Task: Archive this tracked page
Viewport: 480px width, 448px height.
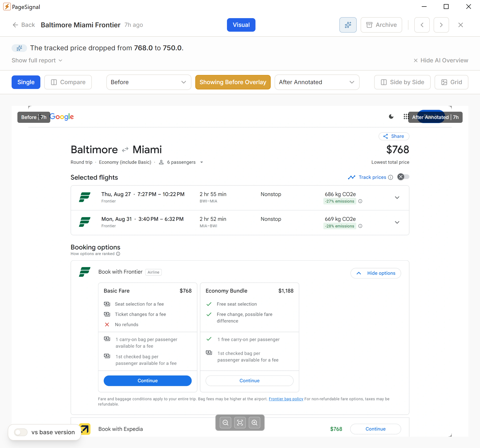Action: click(x=381, y=25)
